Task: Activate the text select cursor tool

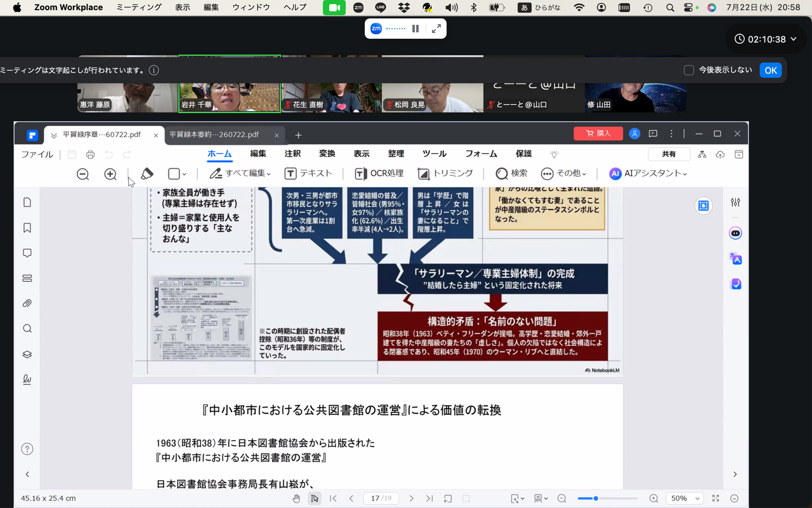Action: pos(315,498)
